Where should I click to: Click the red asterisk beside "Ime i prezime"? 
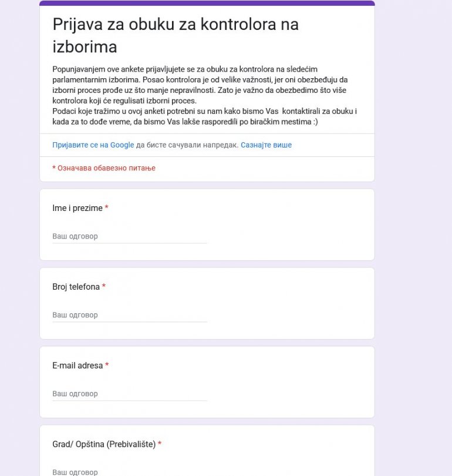click(x=107, y=208)
